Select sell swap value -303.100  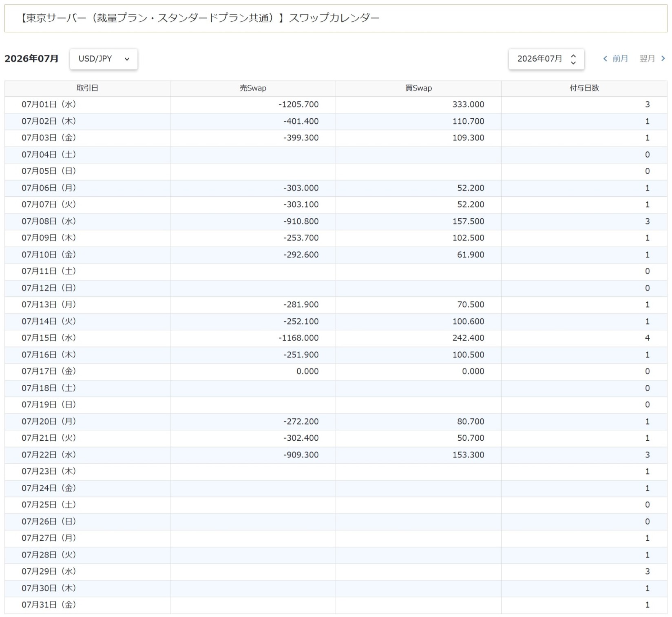[x=301, y=204]
